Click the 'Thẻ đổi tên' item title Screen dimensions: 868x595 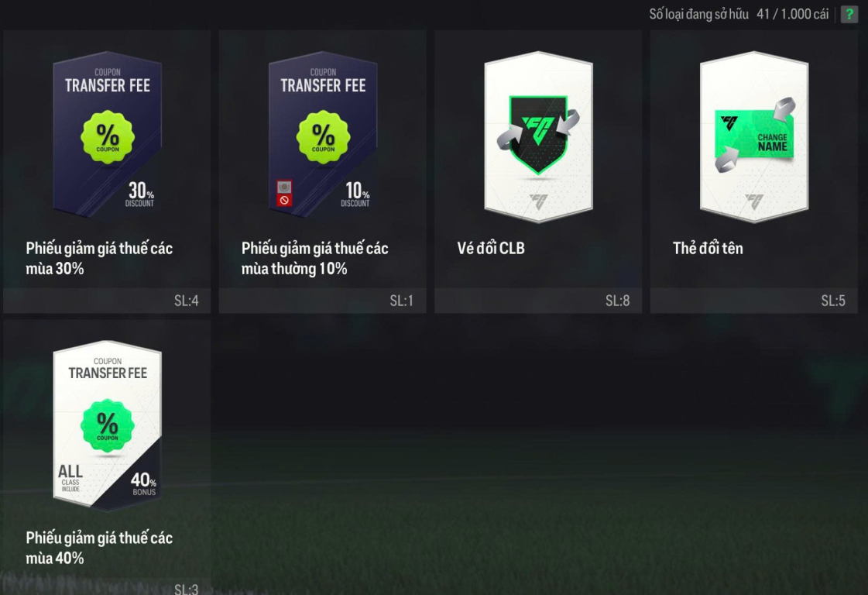pyautogui.click(x=708, y=248)
